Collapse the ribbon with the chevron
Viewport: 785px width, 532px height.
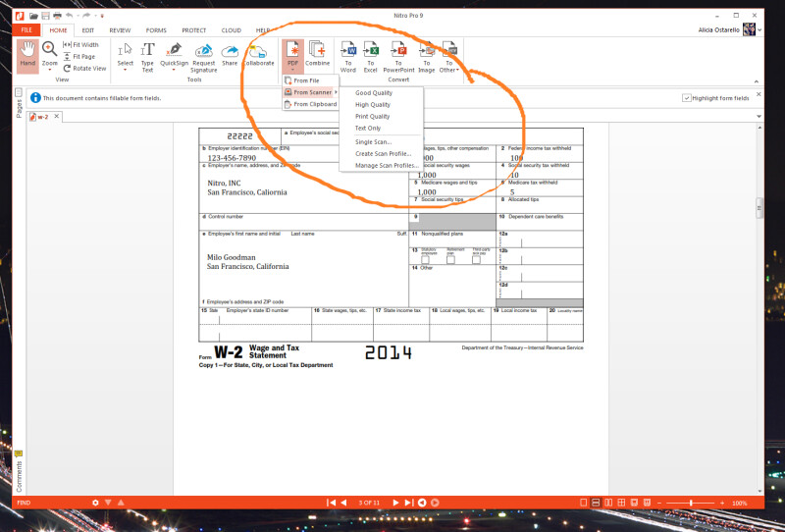click(x=756, y=81)
